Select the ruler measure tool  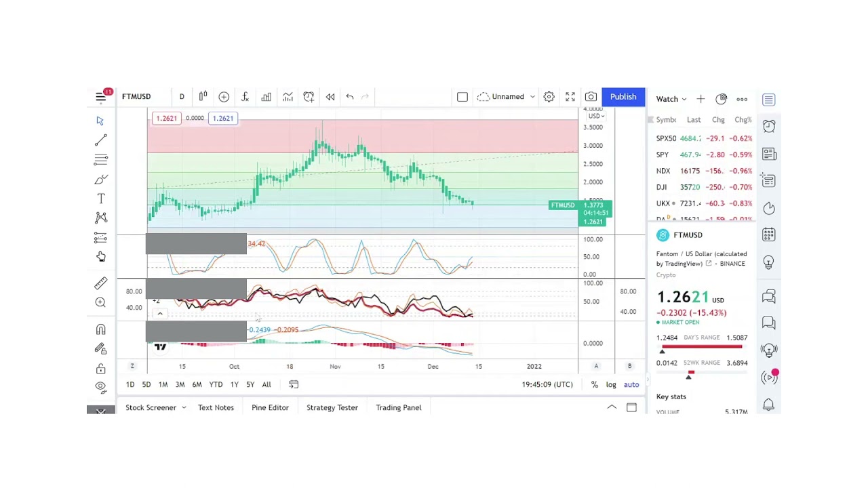(100, 283)
